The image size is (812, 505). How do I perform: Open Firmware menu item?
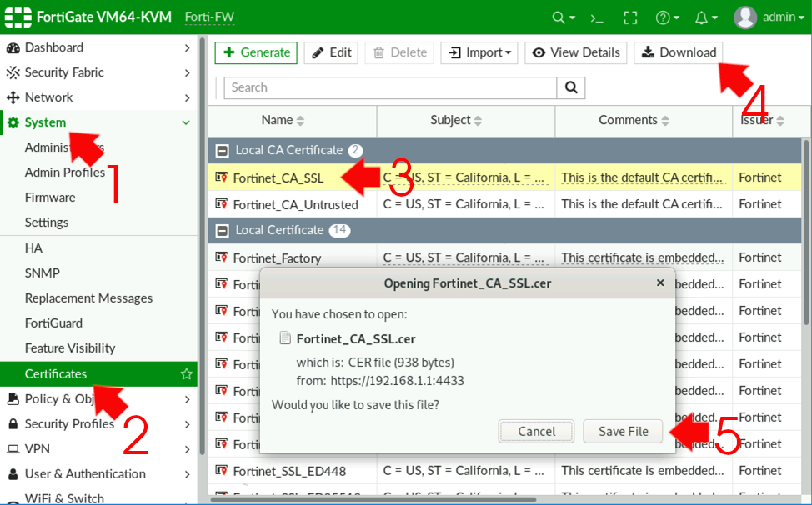point(50,197)
